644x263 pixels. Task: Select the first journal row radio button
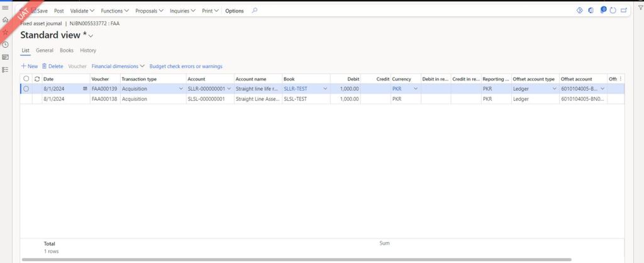click(x=26, y=89)
